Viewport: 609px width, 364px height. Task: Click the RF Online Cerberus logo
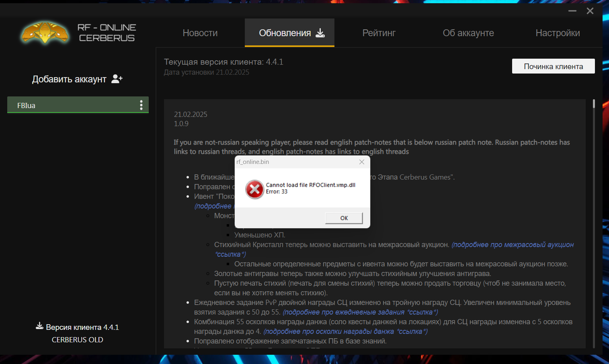[78, 33]
